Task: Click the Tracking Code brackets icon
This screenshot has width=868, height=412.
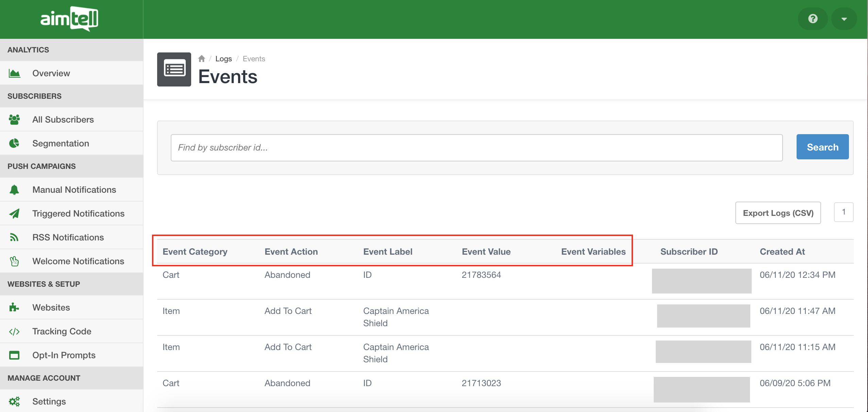Action: coord(14,331)
